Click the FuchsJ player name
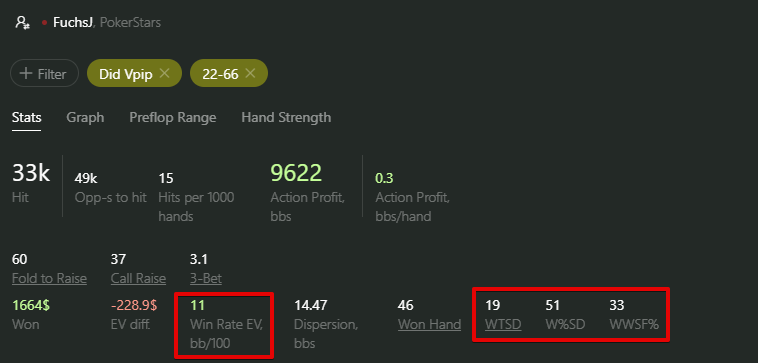The image size is (758, 363). coord(73,23)
